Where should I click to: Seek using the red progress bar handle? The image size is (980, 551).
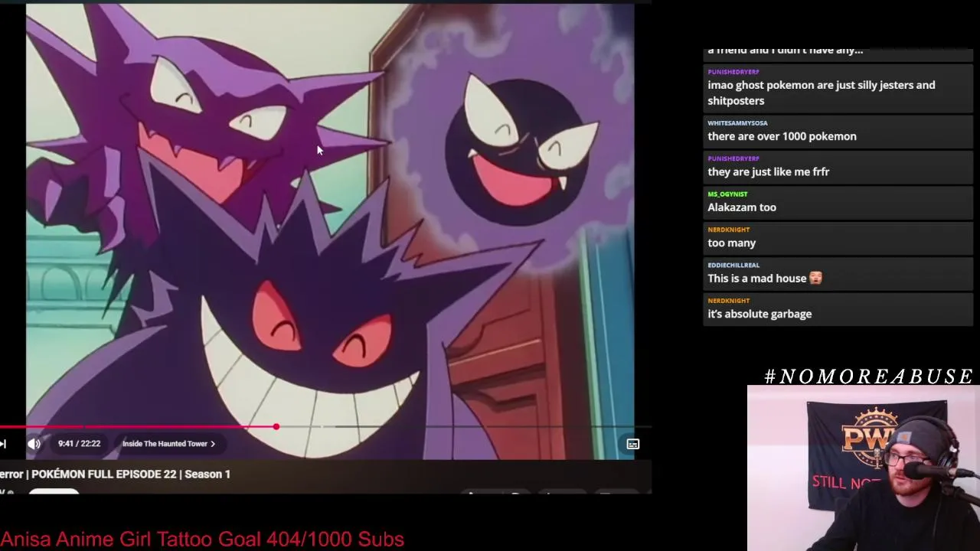tap(276, 427)
